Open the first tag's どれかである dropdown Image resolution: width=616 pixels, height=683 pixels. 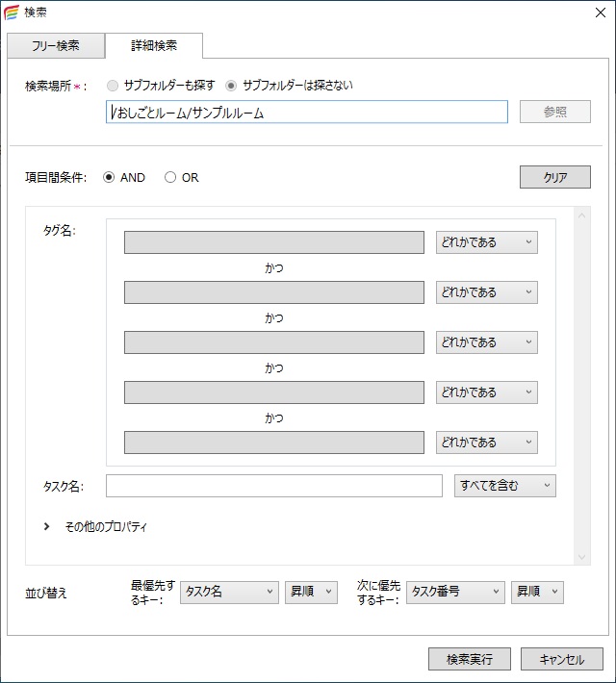click(486, 242)
